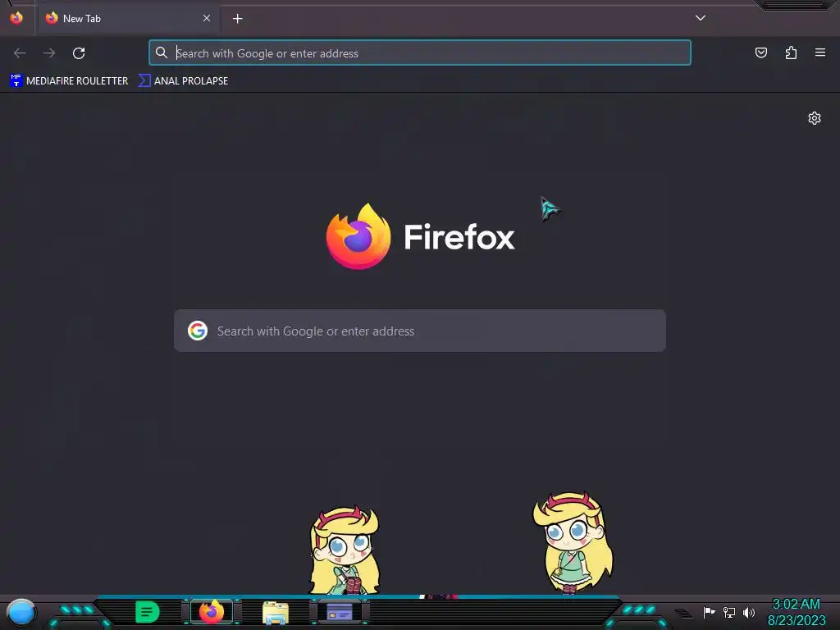
Task: Personalize new tab with gear icon
Action: [815, 118]
